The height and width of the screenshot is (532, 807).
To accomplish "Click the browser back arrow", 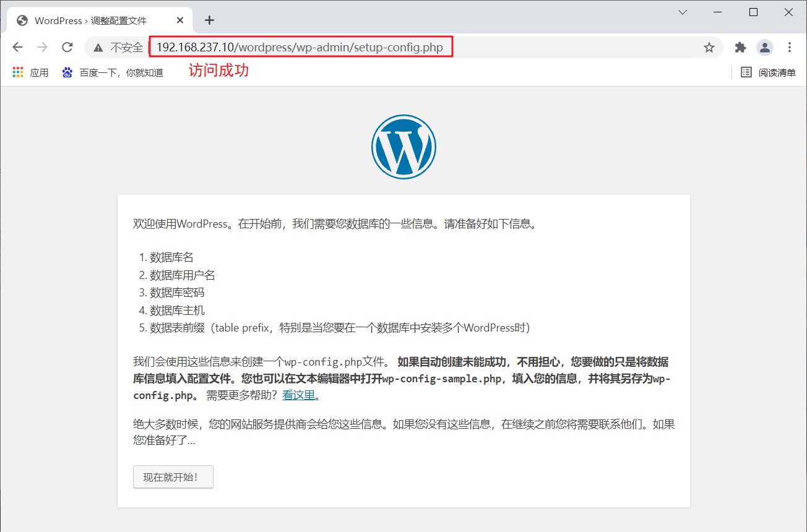I will [x=17, y=48].
